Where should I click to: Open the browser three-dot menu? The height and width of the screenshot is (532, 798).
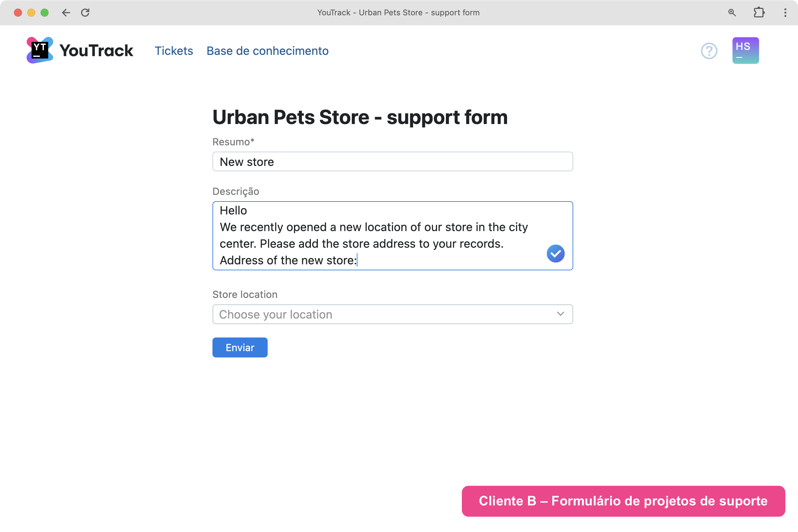tap(784, 13)
